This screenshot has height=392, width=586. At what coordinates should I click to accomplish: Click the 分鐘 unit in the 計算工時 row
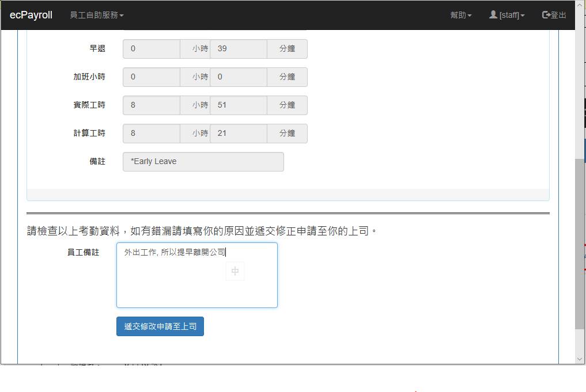288,134
